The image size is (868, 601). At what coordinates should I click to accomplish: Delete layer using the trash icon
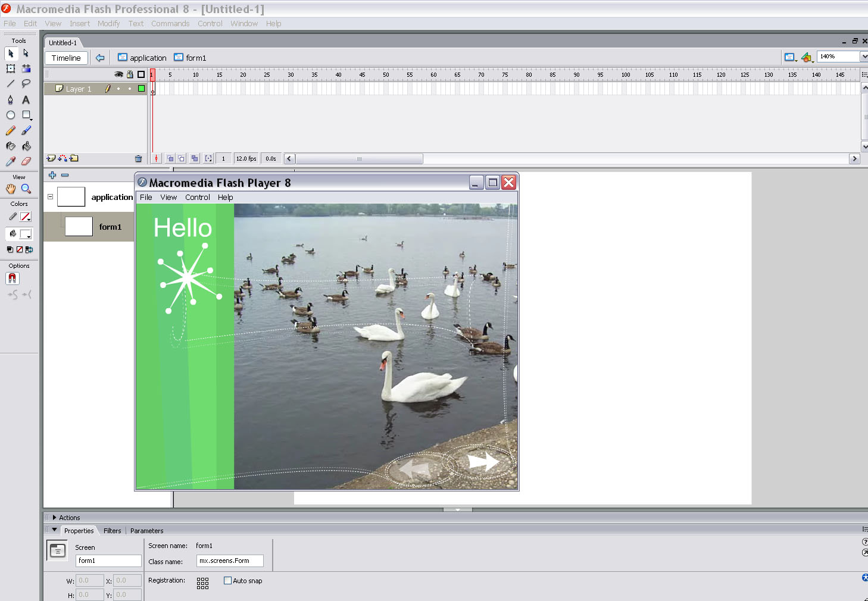pos(139,159)
